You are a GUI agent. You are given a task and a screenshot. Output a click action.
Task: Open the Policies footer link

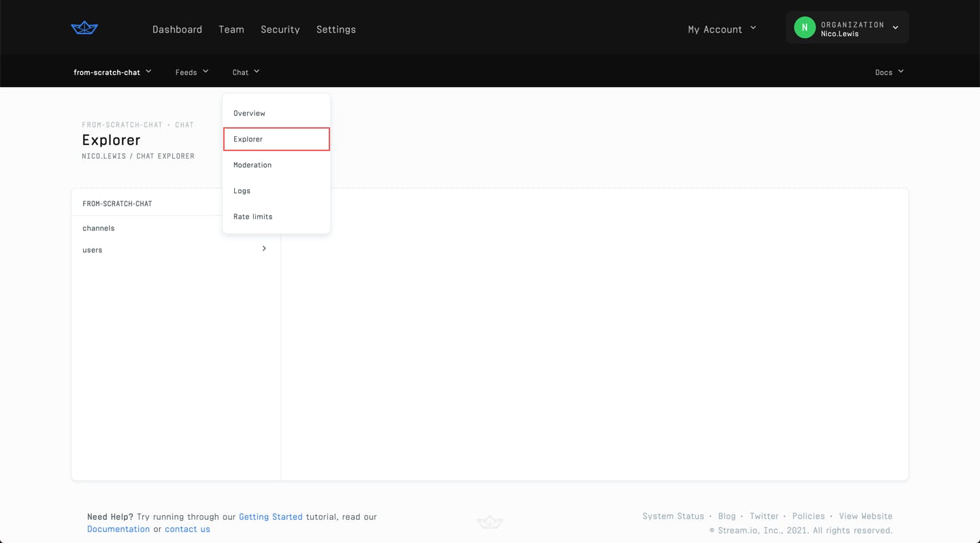tap(808, 516)
